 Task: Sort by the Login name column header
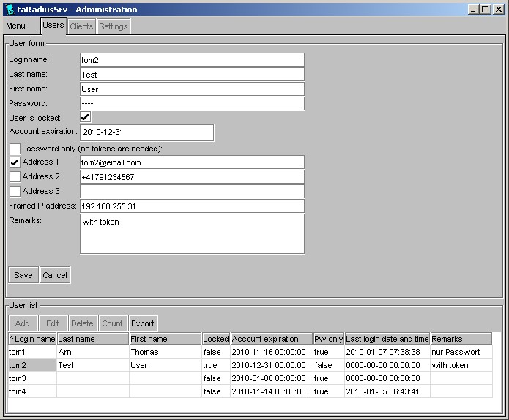31,339
